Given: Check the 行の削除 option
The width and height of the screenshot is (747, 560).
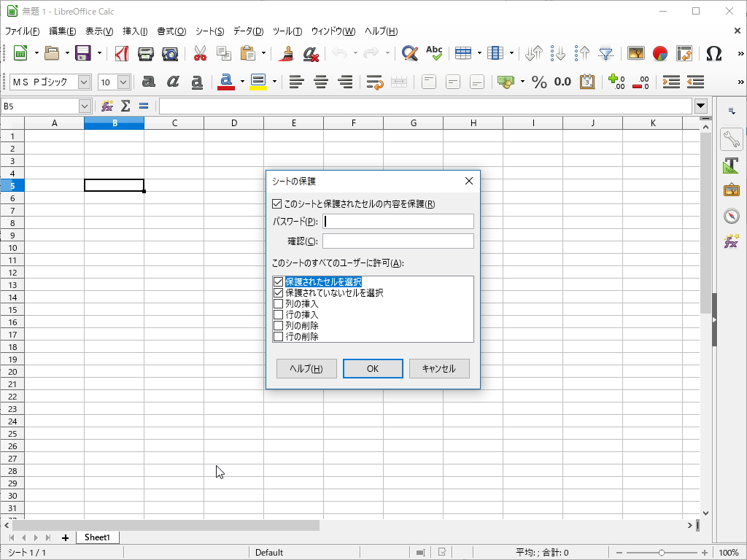Looking at the screenshot, I should pyautogui.click(x=278, y=336).
